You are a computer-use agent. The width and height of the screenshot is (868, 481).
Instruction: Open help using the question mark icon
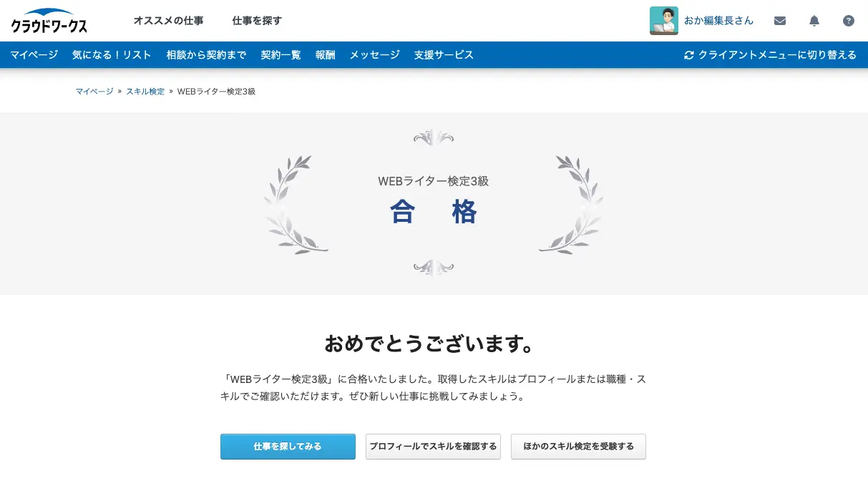[848, 21]
